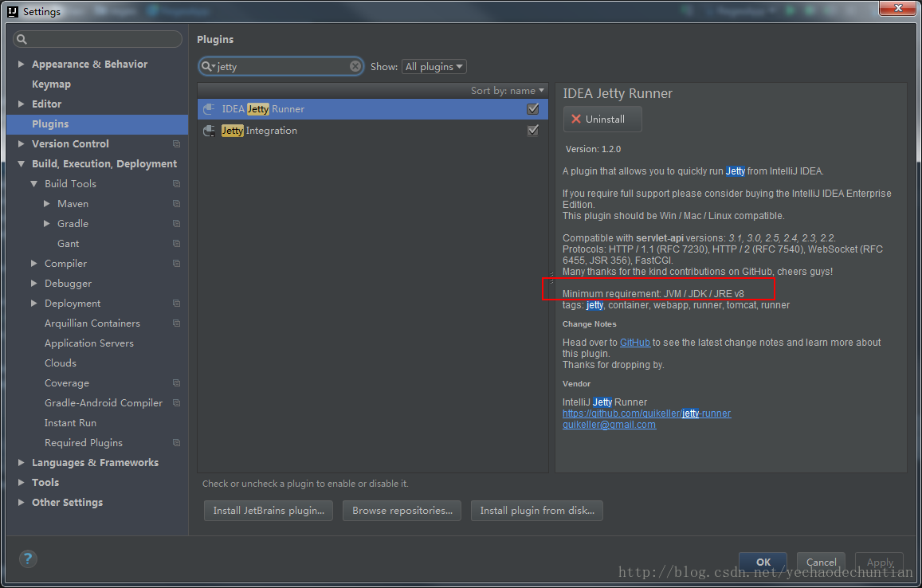Screen dimensions: 922x588
Task: Open the Show All plugins dropdown
Action: coord(434,66)
